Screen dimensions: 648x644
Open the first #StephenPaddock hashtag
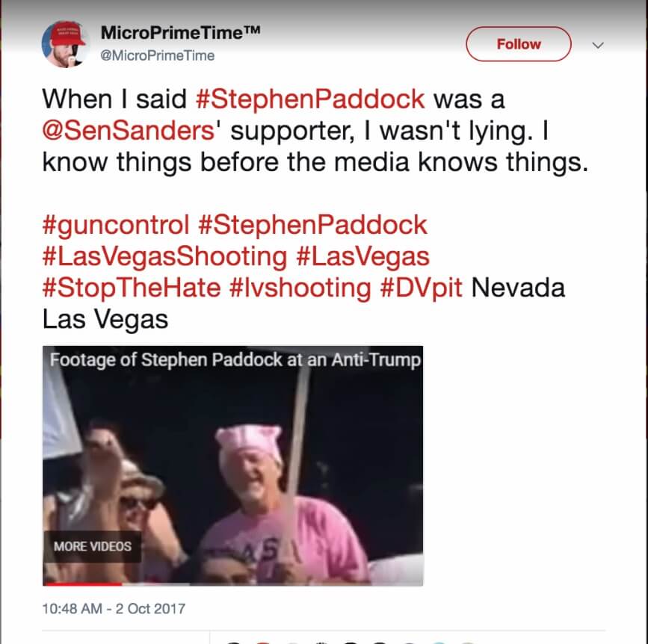click(x=310, y=99)
